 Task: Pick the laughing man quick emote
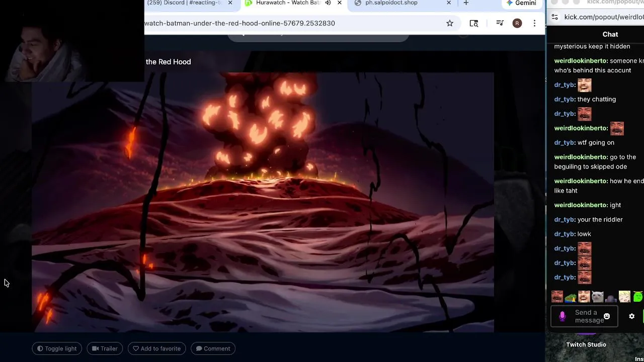pos(584,297)
